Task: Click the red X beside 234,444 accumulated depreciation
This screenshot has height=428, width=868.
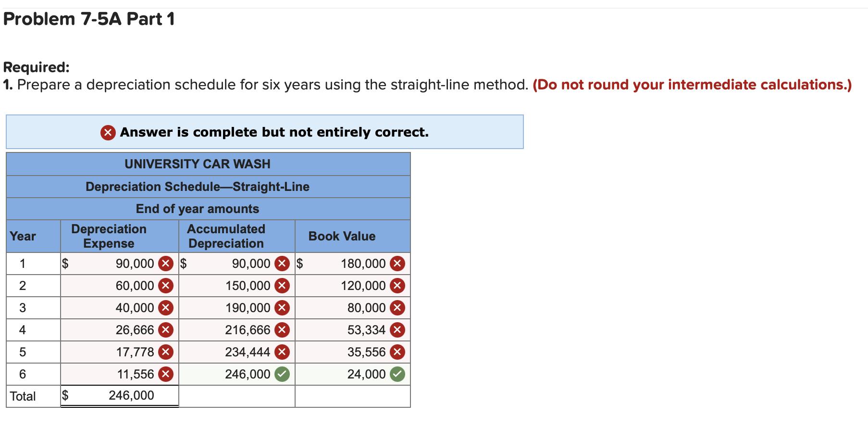Action: (x=283, y=352)
